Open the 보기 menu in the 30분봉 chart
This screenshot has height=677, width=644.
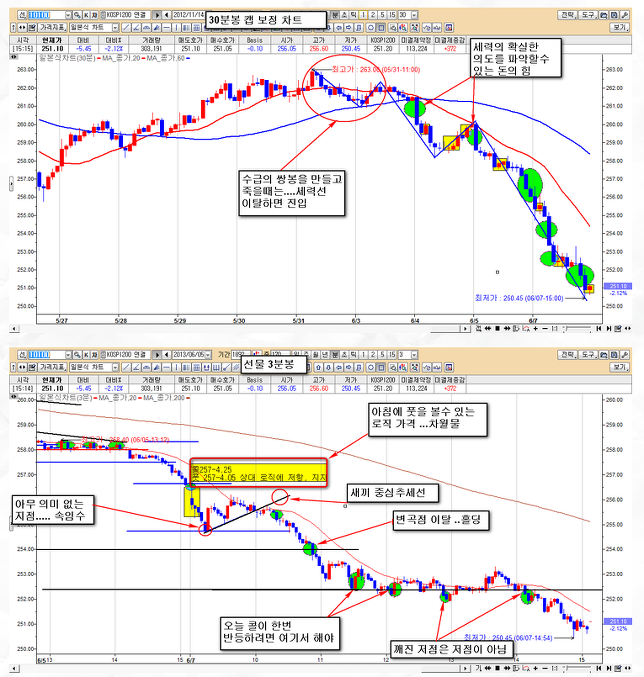(619, 28)
